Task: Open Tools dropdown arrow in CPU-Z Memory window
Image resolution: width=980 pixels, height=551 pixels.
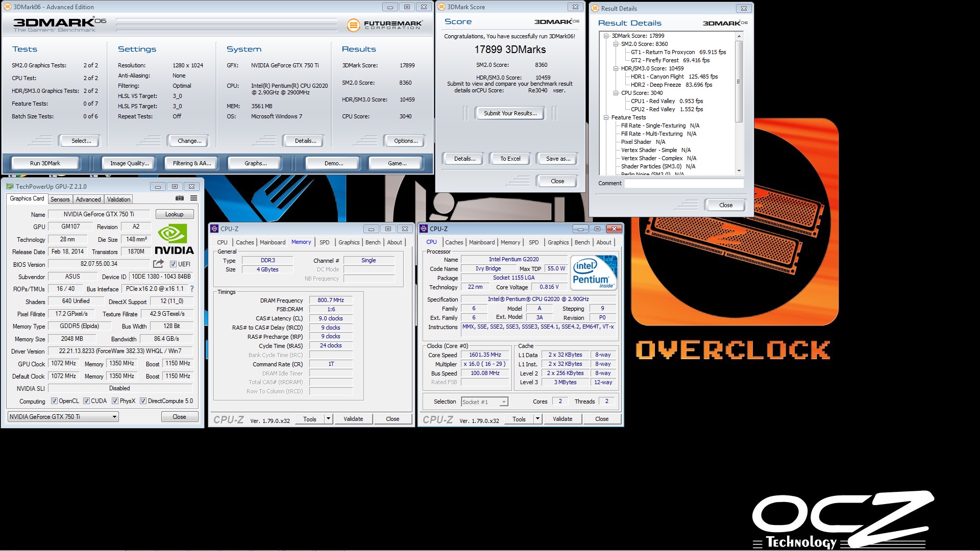Action: [x=328, y=419]
